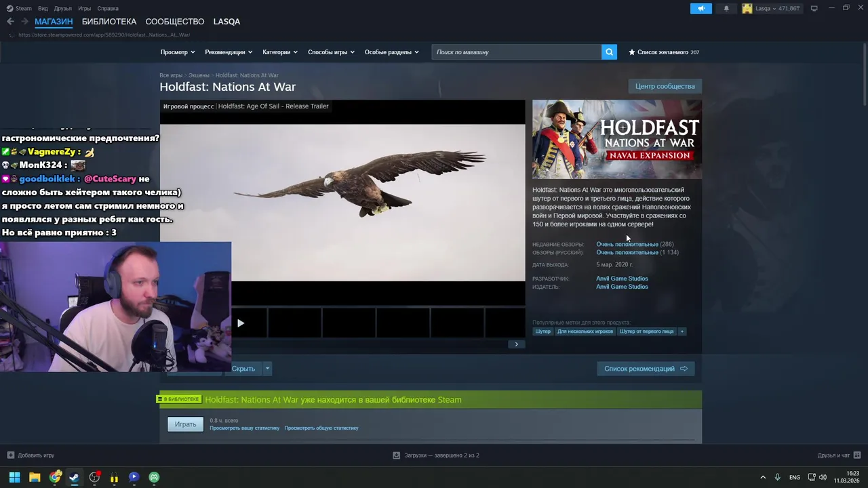Open the volume tray icon

[x=823, y=477]
